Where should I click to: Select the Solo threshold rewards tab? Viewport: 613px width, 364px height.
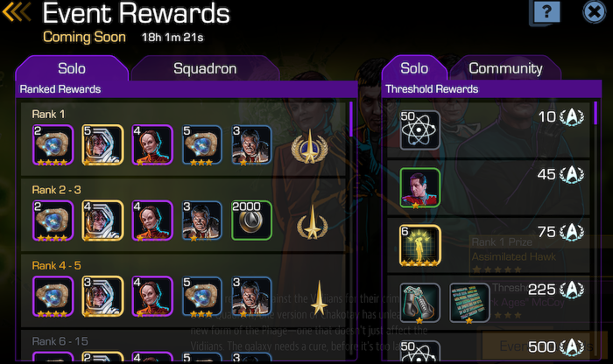click(414, 69)
